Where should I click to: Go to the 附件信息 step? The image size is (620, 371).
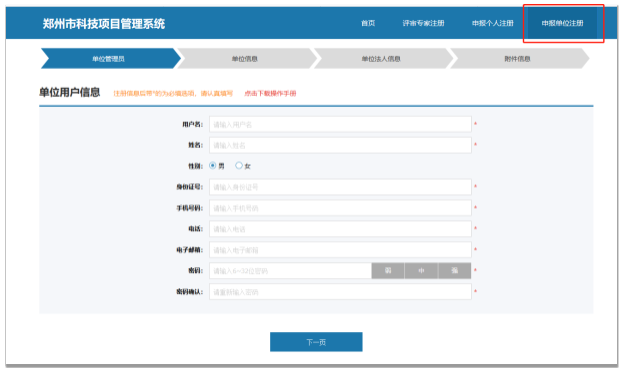[519, 59]
